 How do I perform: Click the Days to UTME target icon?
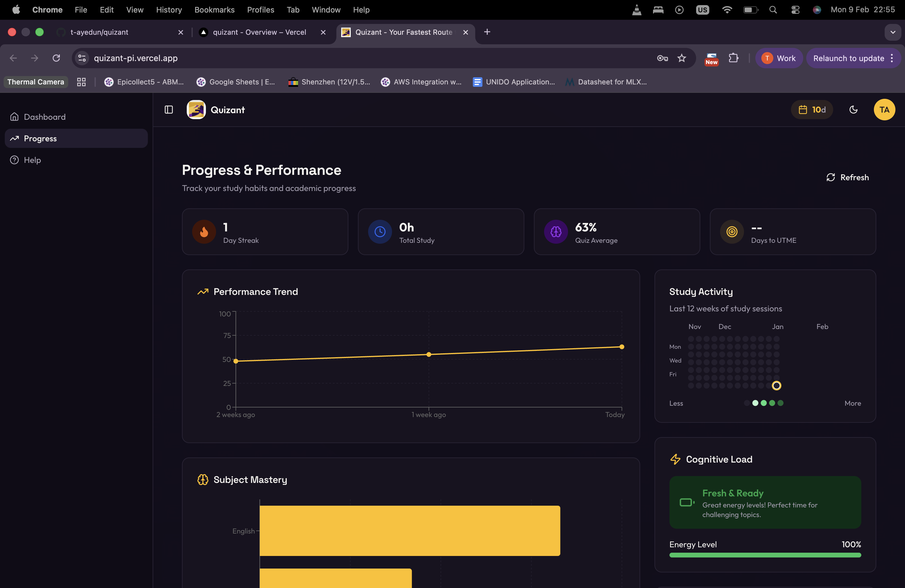[732, 232]
